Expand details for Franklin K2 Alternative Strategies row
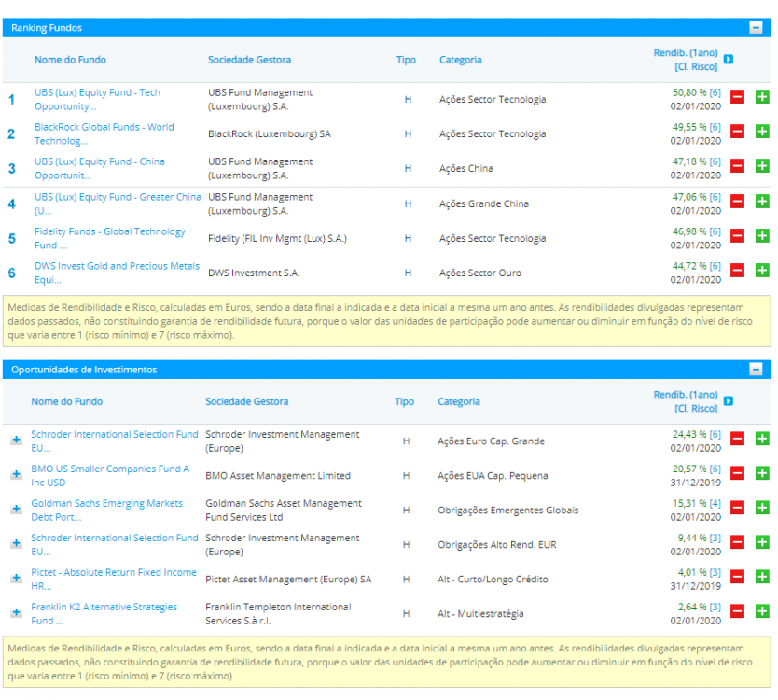778x700 pixels. (x=16, y=613)
